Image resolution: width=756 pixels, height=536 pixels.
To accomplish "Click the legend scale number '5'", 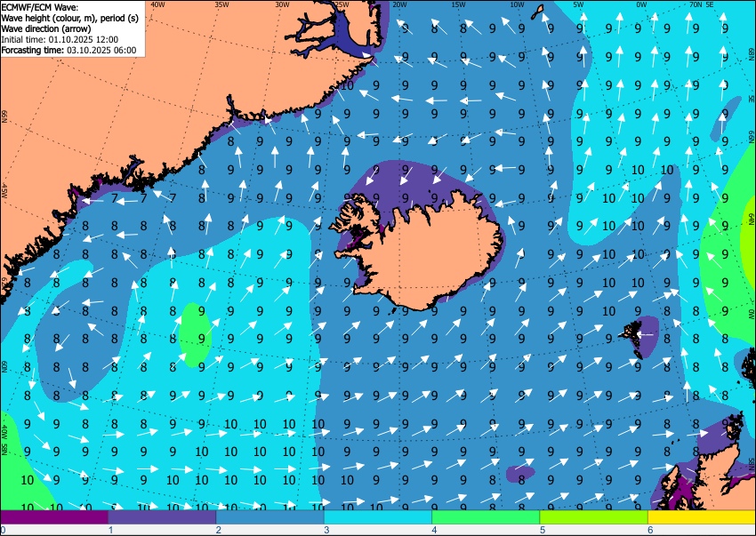I will pos(543,530).
